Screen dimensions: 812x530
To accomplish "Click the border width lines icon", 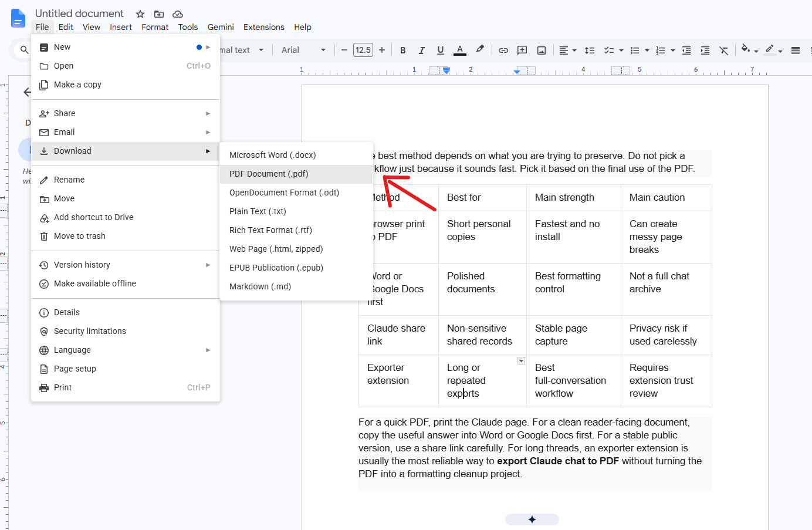I will (x=796, y=50).
